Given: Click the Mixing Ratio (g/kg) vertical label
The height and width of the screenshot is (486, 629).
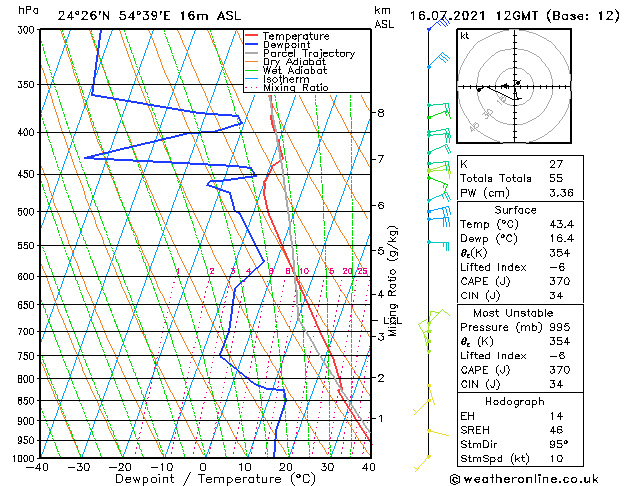Looking at the screenshot, I should (392, 281).
